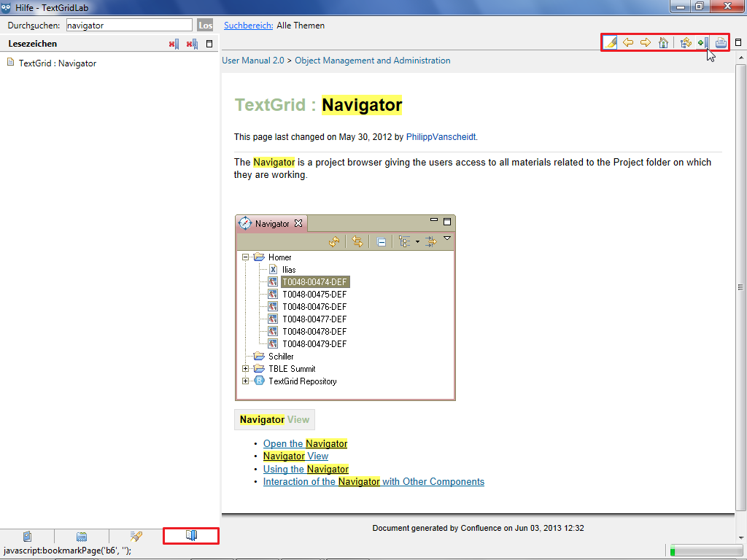This screenshot has width=747, height=560.
Task: Bookmark this page with the add-bookmark icon
Action: click(703, 43)
